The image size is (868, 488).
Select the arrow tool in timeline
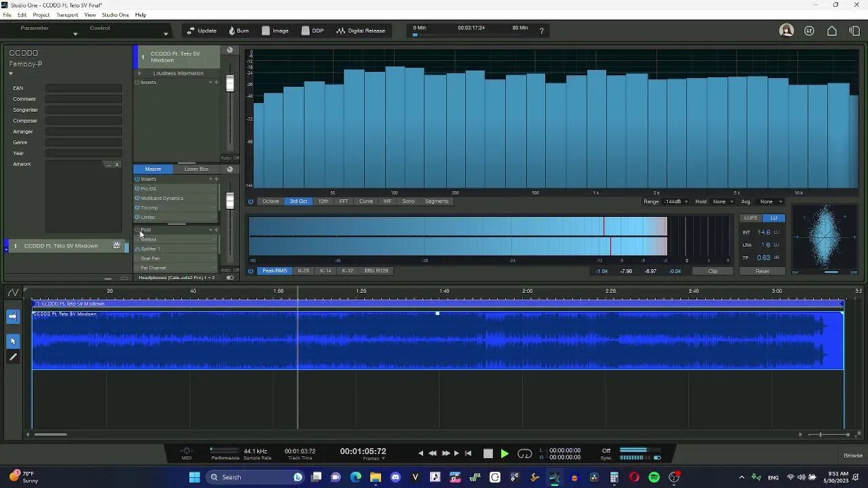(x=13, y=341)
